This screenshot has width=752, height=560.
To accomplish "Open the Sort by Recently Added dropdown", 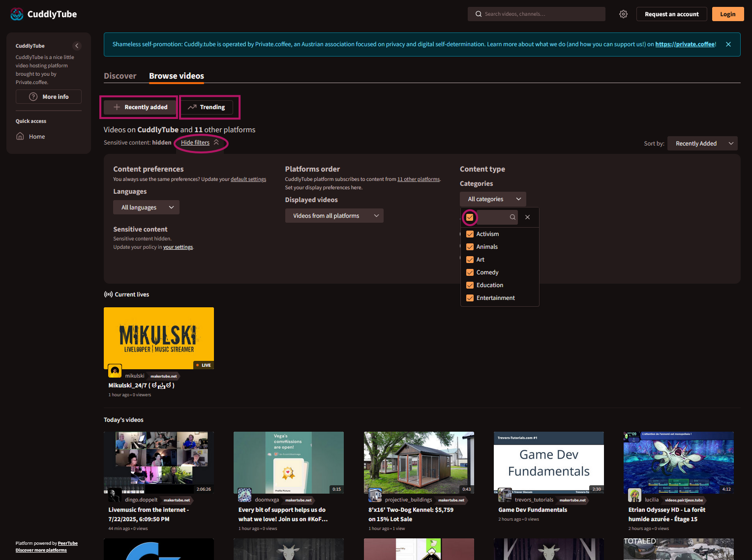I will coord(702,144).
